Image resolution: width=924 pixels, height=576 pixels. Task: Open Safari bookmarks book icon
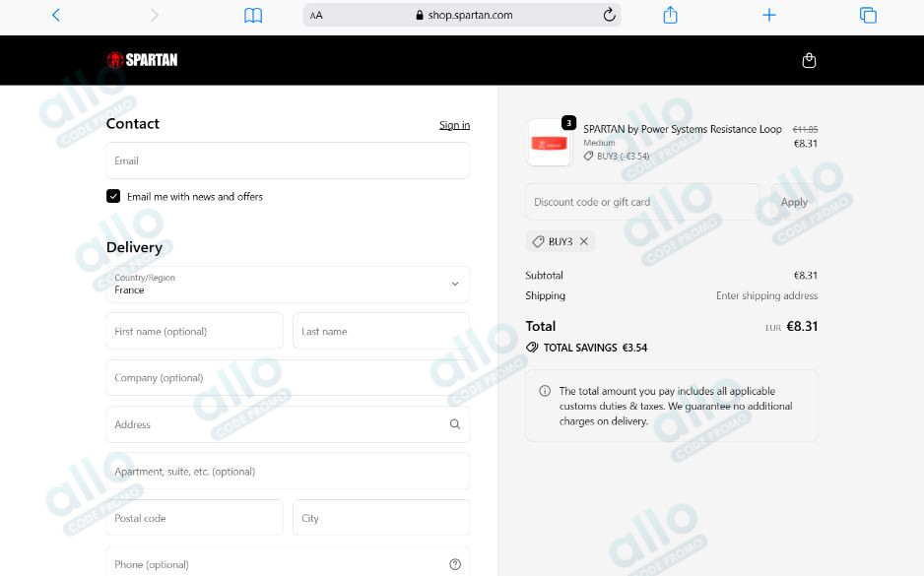253,15
